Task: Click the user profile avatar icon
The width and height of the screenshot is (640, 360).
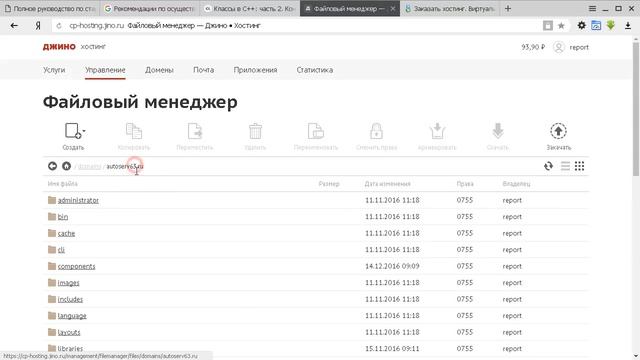Action: click(559, 47)
